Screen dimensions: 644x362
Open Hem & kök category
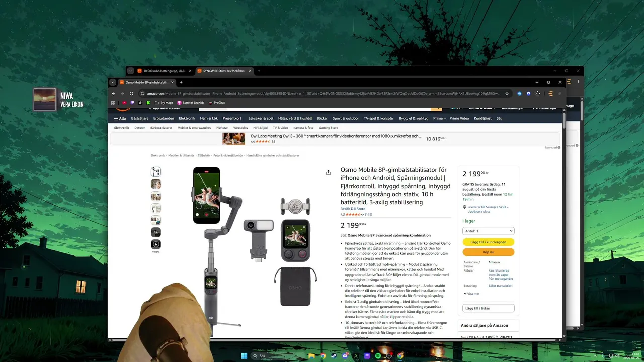pos(209,118)
